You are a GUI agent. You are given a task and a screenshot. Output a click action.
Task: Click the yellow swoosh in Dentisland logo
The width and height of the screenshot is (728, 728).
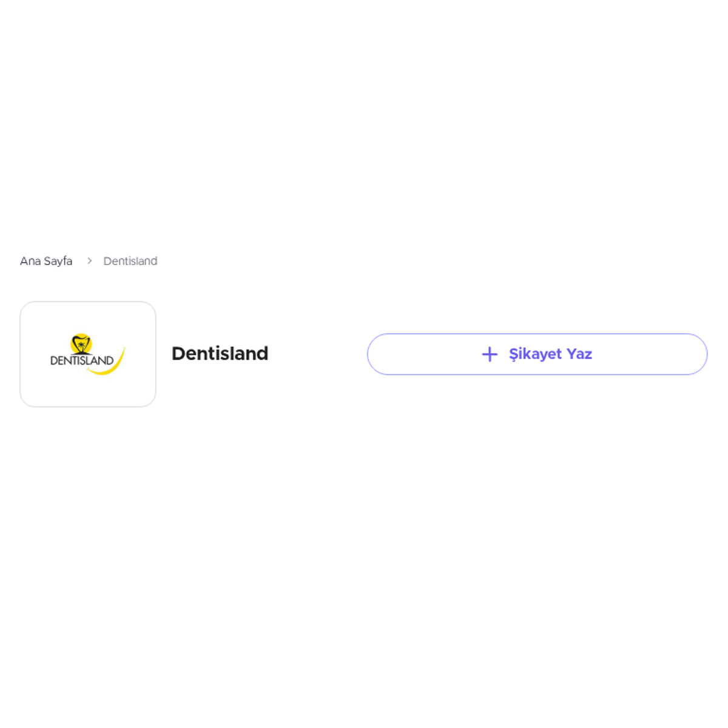(109, 364)
